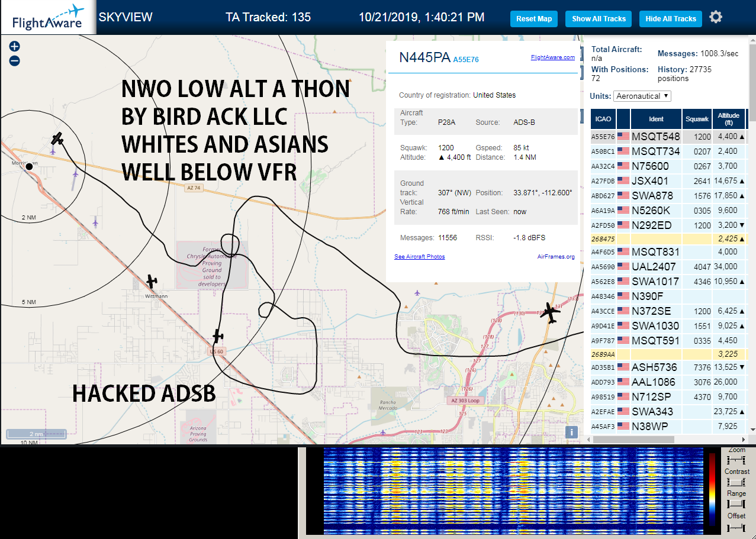This screenshot has width=756, height=539.
Task: Click the US flag in UAL2407 row
Action: point(623,267)
